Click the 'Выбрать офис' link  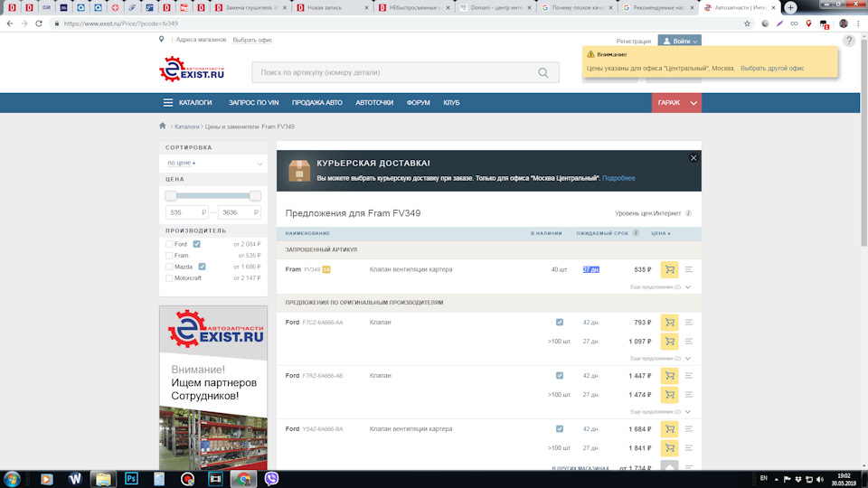click(x=252, y=40)
